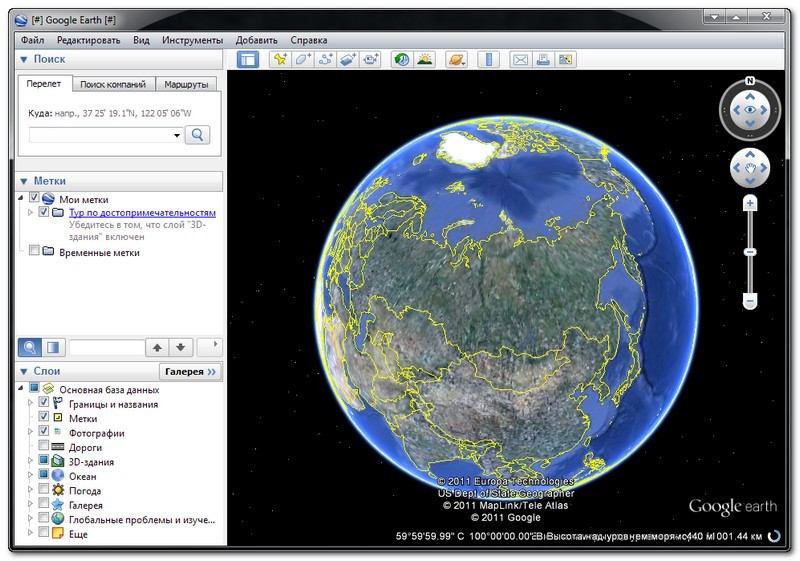The height and width of the screenshot is (561, 800).
Task: Click the places filter text field
Action: pos(107,348)
